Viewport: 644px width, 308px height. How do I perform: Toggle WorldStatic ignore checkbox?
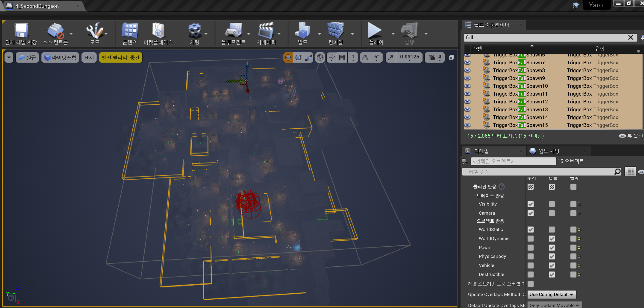[530, 230]
